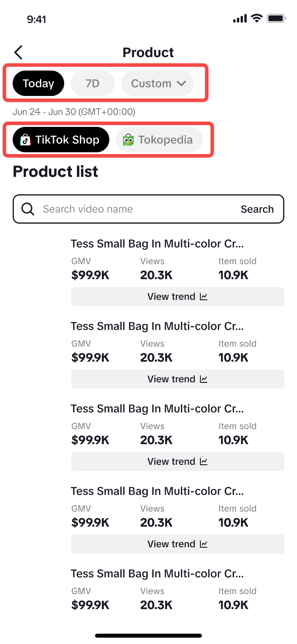
Task: Click the Tokopedia owl icon
Action: coord(128,140)
